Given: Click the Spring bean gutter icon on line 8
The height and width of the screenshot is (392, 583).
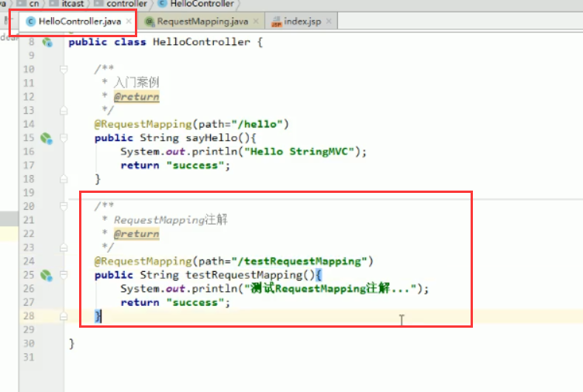Looking at the screenshot, I should [47, 43].
